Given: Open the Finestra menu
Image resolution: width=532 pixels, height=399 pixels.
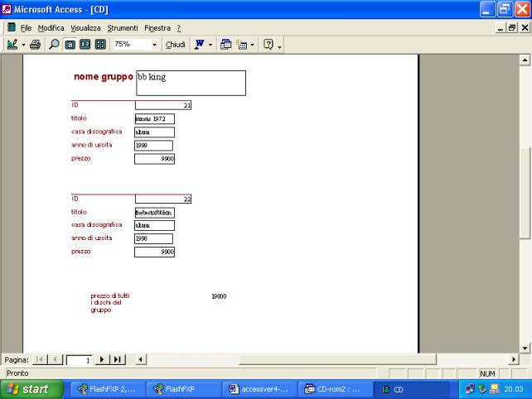Looking at the screenshot, I should pyautogui.click(x=157, y=28).
